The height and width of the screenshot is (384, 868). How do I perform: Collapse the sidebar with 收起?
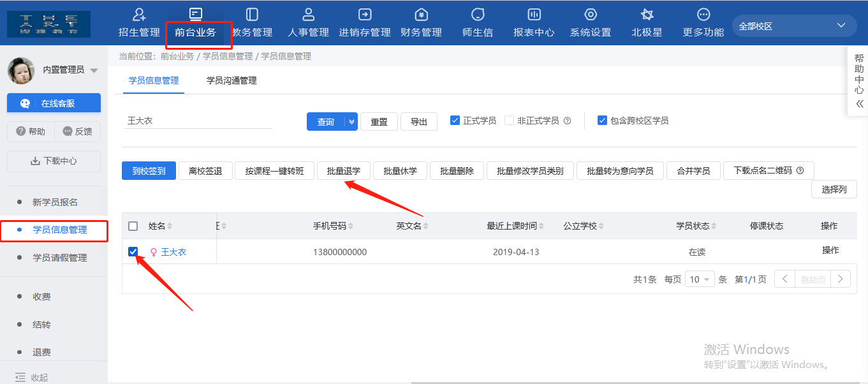[31, 377]
